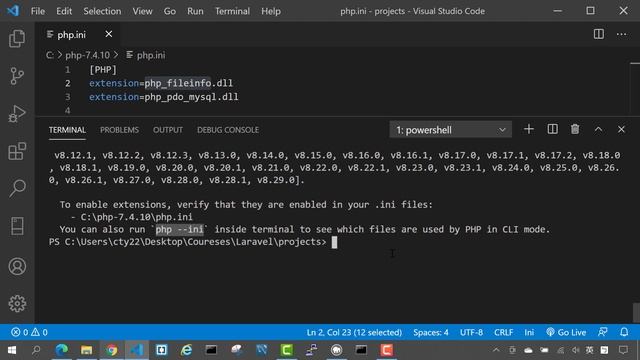Open red Camtasia icon in taskbar
640x360 pixels.
tap(386, 350)
